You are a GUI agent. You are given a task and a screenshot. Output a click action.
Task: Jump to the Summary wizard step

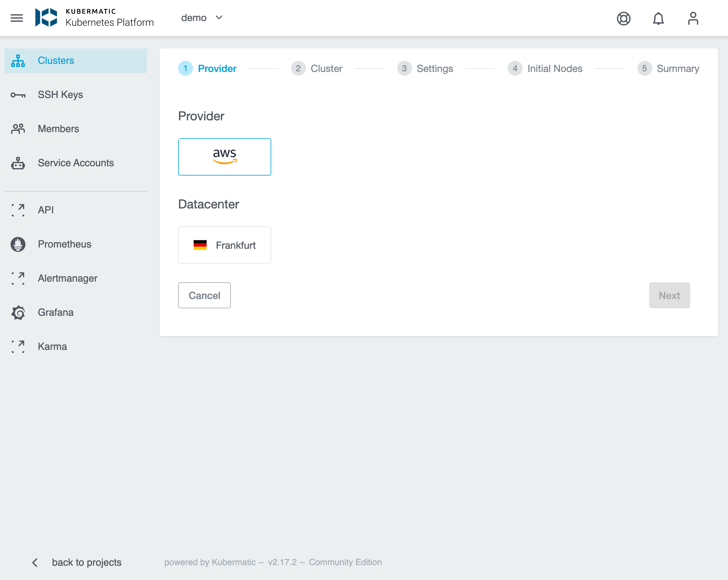pyautogui.click(x=678, y=69)
